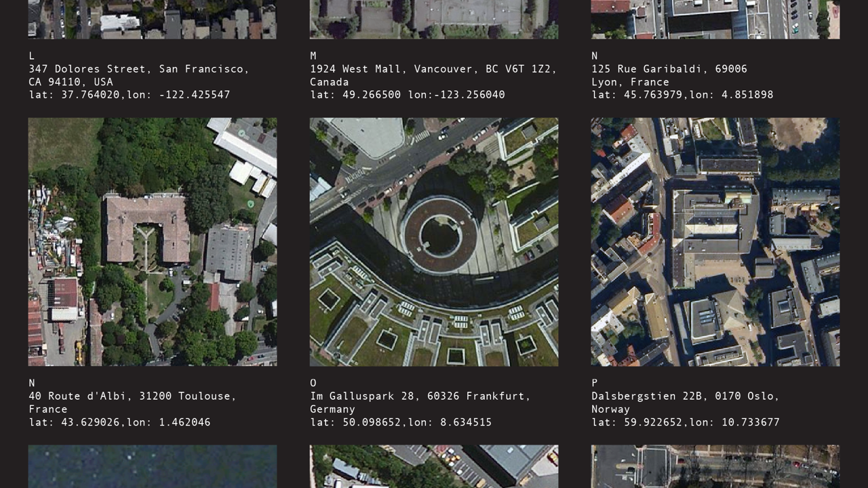This screenshot has width=868, height=488.
Task: Select the Vancouver aerial thumbnail
Action: coord(434,19)
